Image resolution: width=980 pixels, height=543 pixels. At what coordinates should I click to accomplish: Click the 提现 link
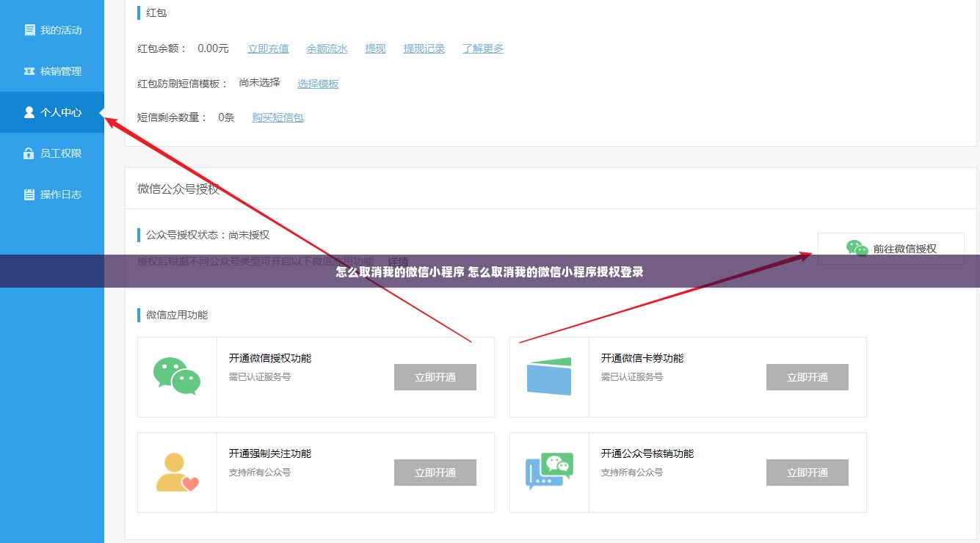click(x=375, y=48)
